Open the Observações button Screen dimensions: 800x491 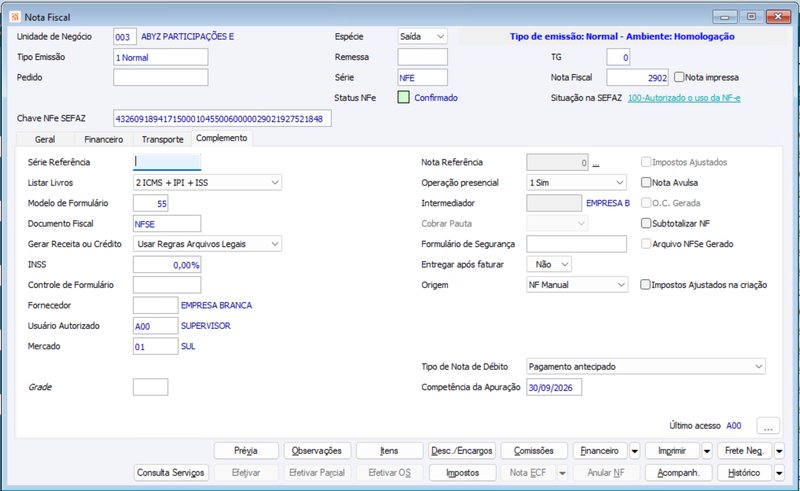coord(317,451)
